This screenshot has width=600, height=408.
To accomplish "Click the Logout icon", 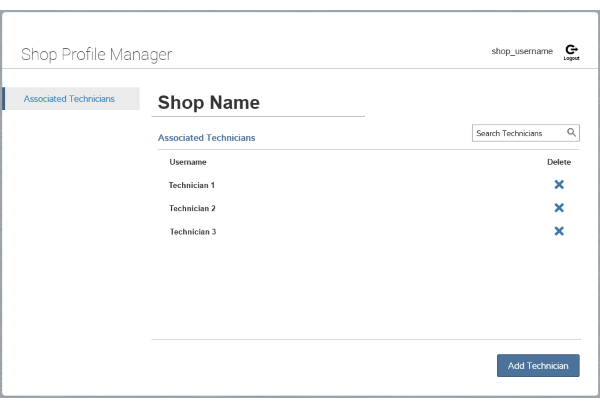I will [x=571, y=49].
